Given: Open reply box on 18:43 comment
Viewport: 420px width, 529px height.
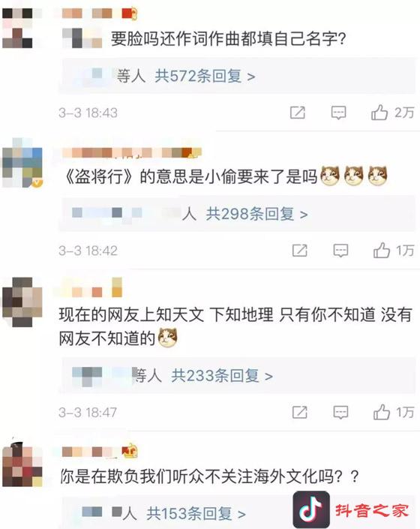Looking at the screenshot, I should click(x=338, y=113).
